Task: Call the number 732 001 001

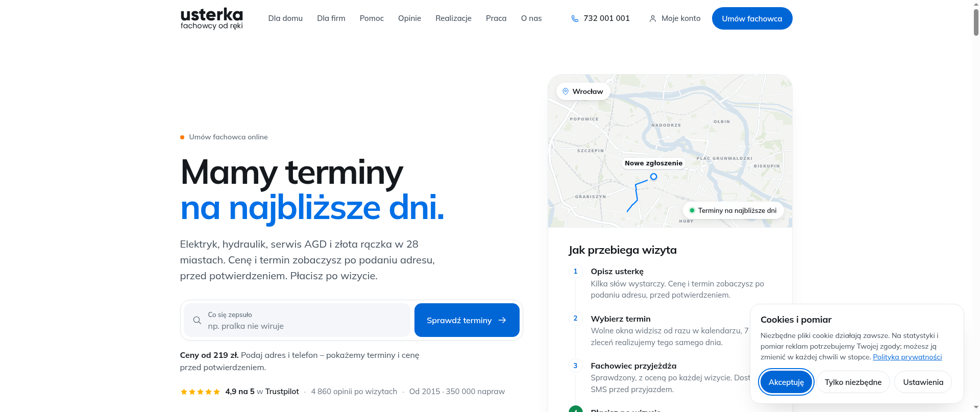Action: (x=606, y=18)
